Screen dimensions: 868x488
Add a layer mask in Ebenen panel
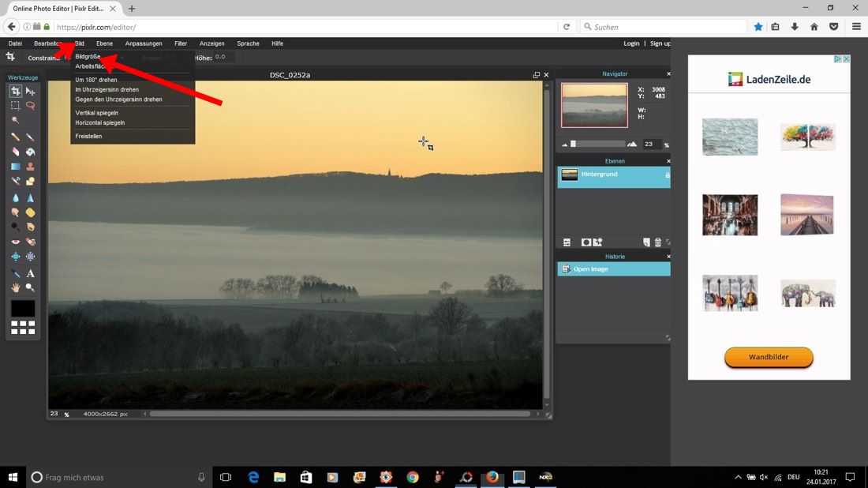pyautogui.click(x=586, y=242)
